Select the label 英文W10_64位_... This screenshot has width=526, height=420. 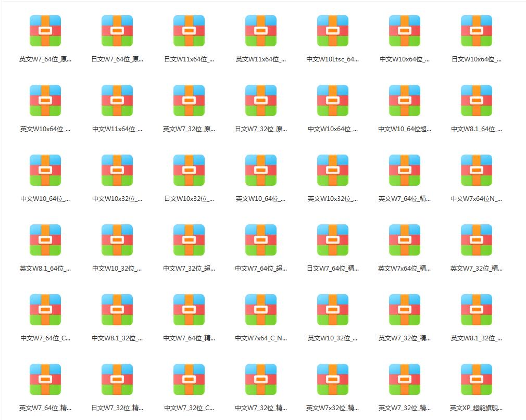click(x=260, y=199)
